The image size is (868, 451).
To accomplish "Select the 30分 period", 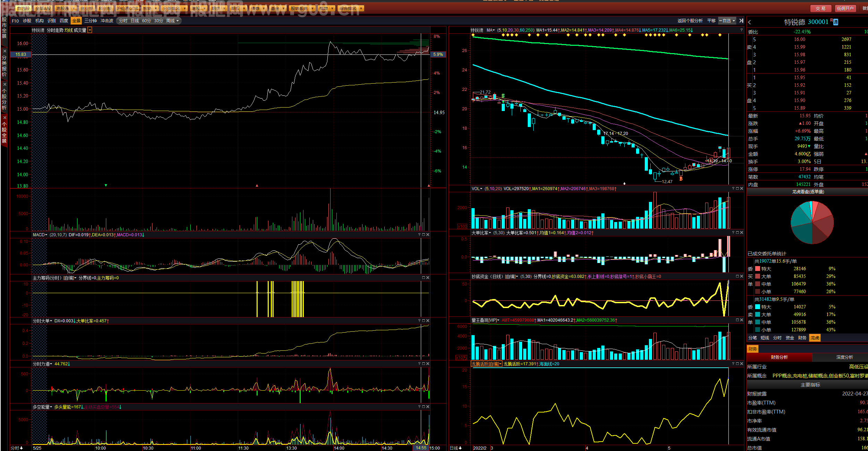I will coord(159,21).
